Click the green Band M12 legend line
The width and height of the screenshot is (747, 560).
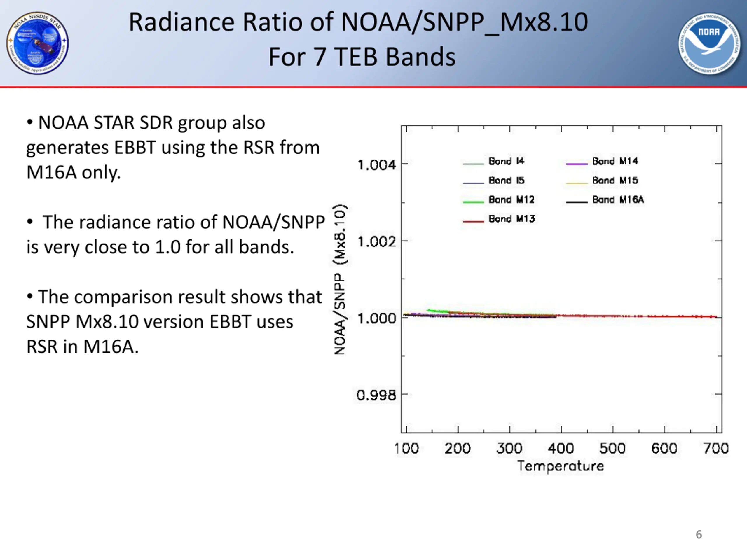[473, 202]
